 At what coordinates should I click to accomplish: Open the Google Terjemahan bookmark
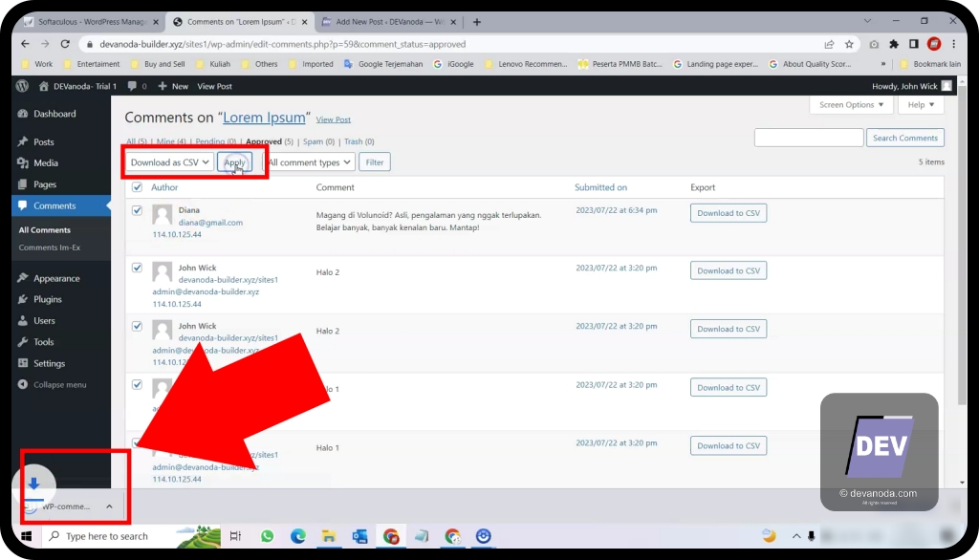(x=383, y=64)
